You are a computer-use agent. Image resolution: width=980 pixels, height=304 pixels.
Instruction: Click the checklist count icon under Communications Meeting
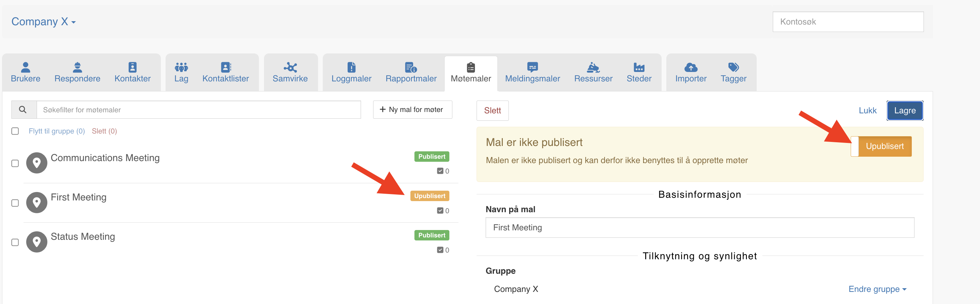pyautogui.click(x=440, y=171)
